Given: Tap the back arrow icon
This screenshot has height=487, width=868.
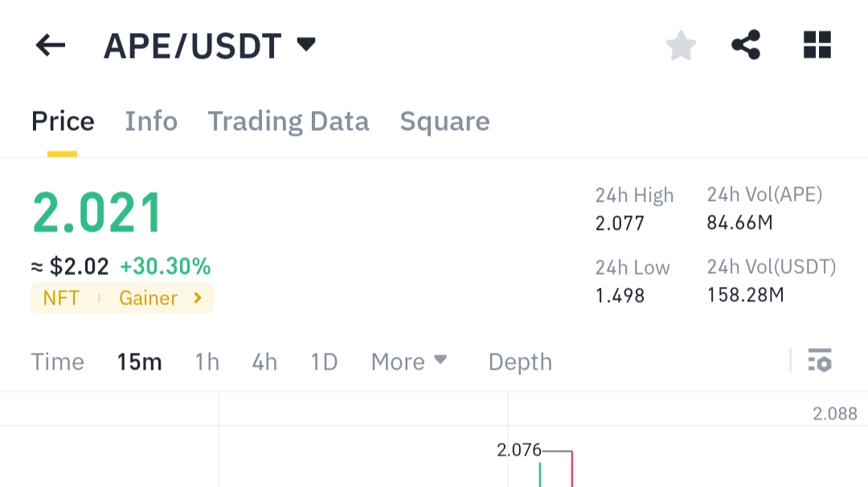Looking at the screenshot, I should 51,46.
